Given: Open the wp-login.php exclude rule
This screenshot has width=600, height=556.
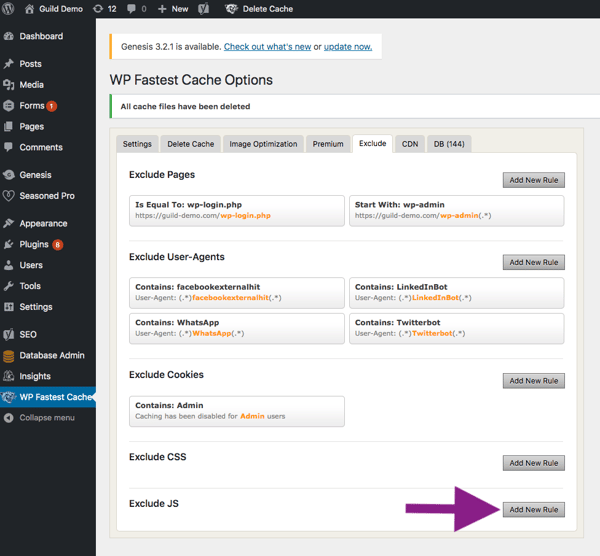Looking at the screenshot, I should pos(237,211).
